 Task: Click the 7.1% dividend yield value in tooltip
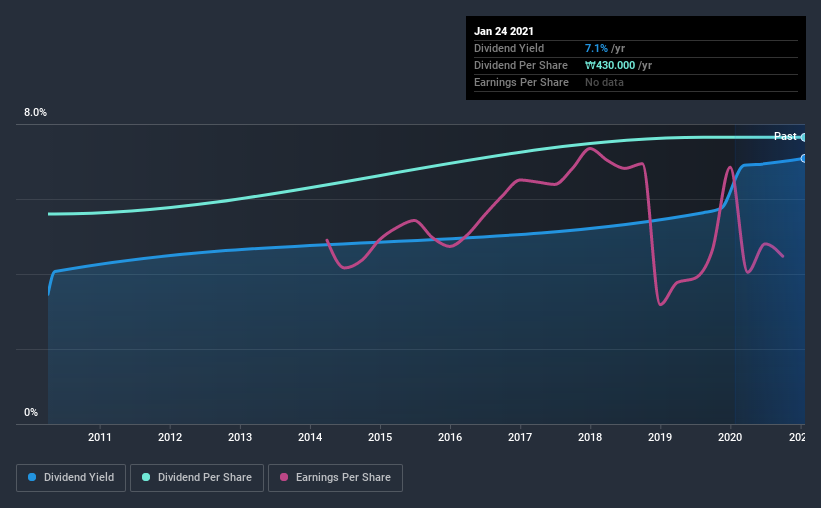tap(596, 48)
